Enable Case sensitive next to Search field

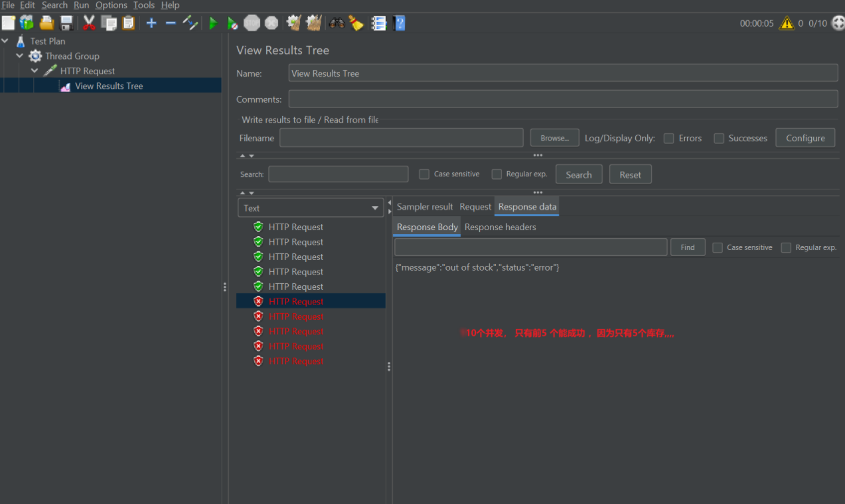click(424, 174)
